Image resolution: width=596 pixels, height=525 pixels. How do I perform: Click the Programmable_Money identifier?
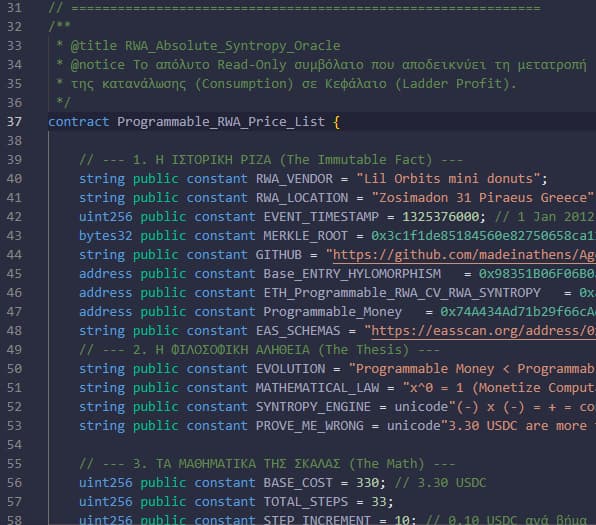(333, 312)
